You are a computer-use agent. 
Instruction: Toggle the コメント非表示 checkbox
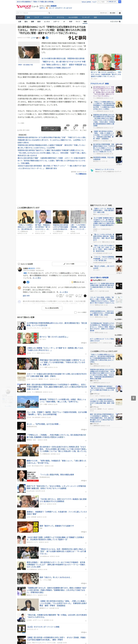[75, 312]
